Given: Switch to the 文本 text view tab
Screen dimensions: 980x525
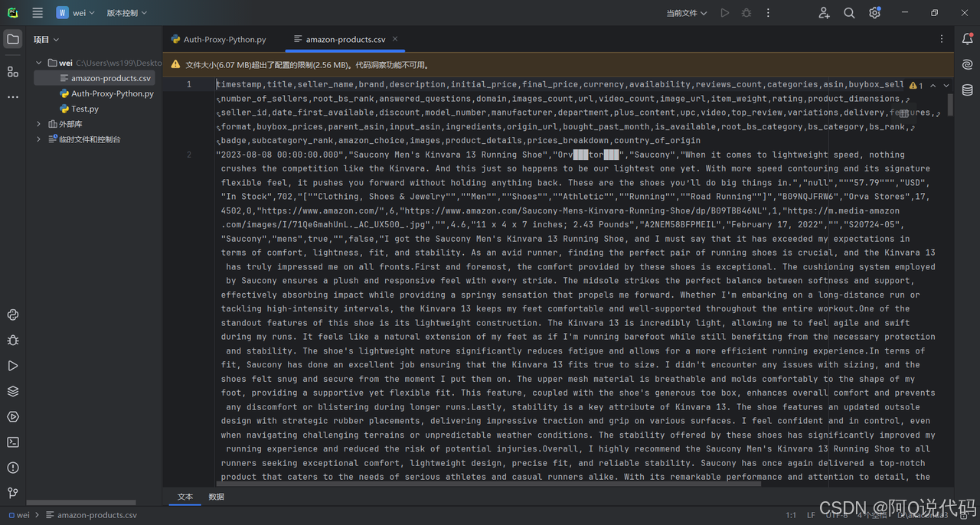Looking at the screenshot, I should [x=185, y=497].
